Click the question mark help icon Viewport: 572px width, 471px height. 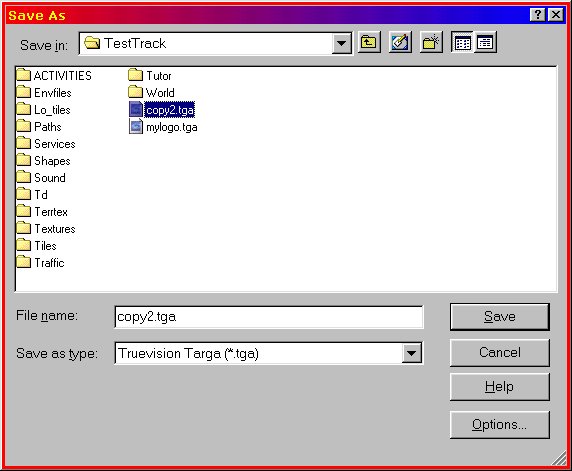537,15
